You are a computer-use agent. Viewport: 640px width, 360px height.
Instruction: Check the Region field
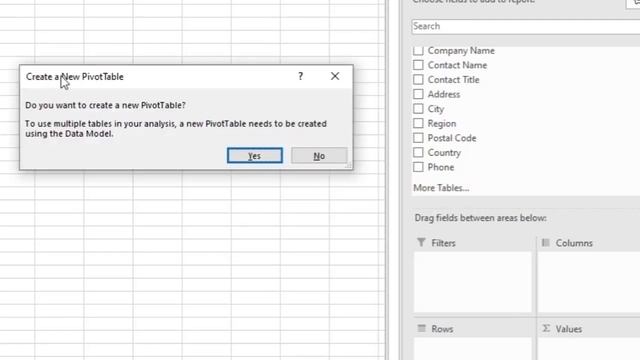click(x=418, y=123)
